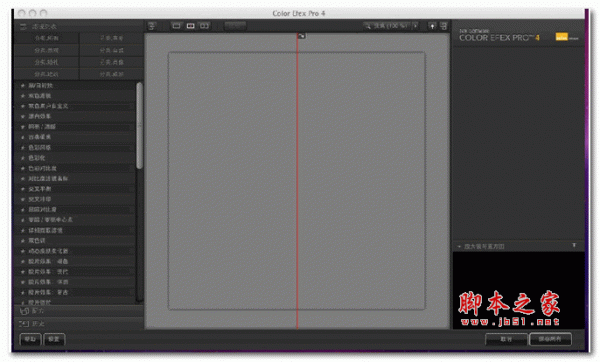Click the preview background color lightbulb icon
Screen dimensions: 600x362
click(x=432, y=26)
